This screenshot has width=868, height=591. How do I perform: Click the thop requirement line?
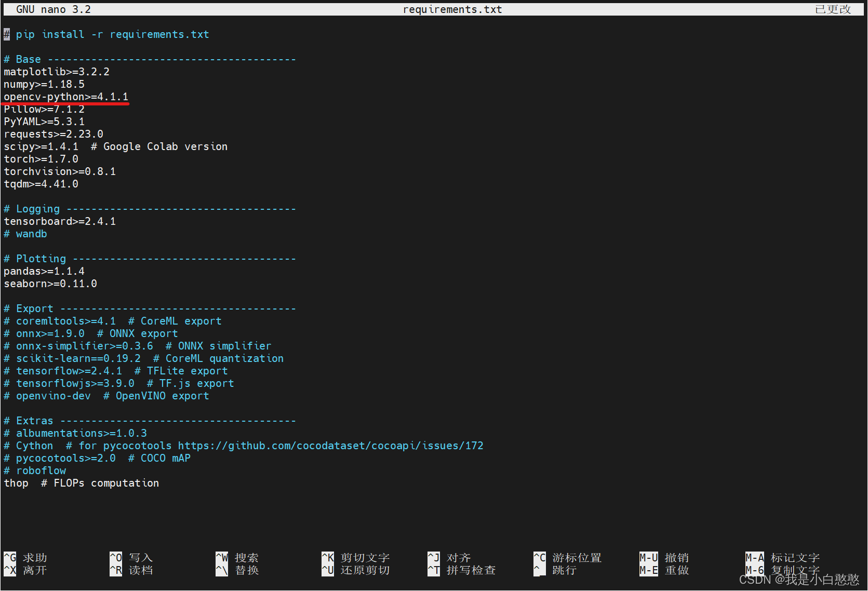click(x=82, y=483)
